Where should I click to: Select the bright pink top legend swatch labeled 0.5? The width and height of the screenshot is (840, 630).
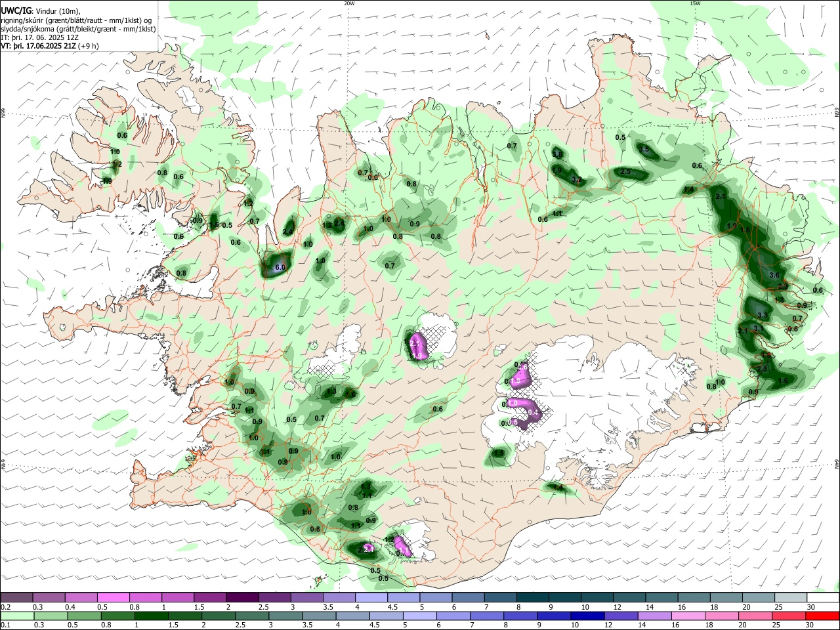pyautogui.click(x=113, y=597)
